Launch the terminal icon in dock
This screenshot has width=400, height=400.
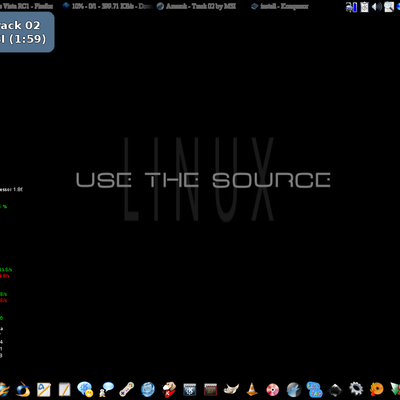pos(210,389)
